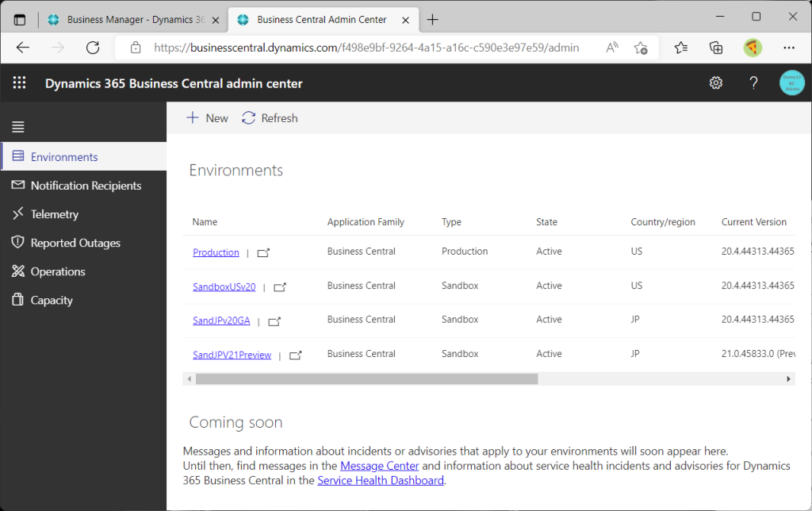This screenshot has height=511, width=812.
Task: Open the SandboxUSv20 external launch icon
Action: [x=280, y=287]
